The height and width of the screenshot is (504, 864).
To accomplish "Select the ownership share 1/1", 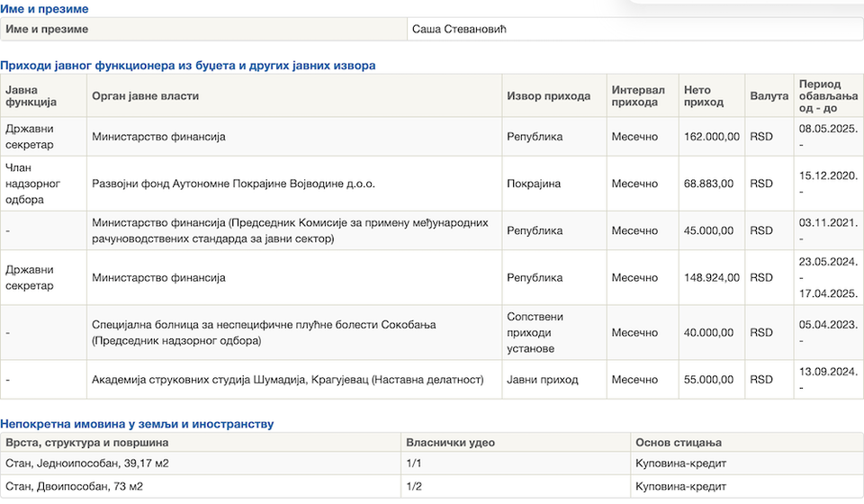I will click(413, 463).
